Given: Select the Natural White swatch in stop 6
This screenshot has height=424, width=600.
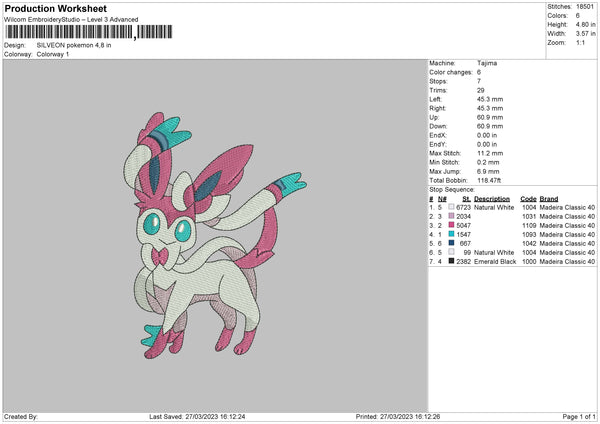Looking at the screenshot, I should [x=452, y=252].
